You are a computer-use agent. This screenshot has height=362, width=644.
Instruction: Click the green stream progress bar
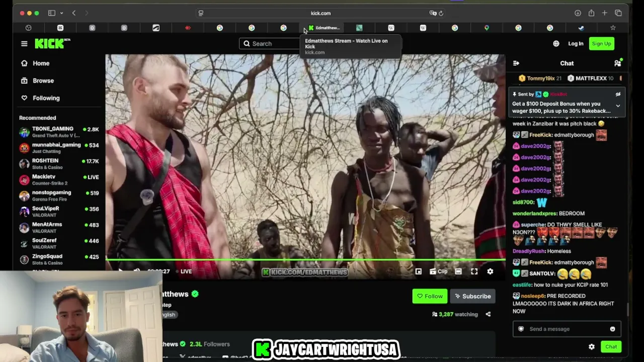coord(305,260)
